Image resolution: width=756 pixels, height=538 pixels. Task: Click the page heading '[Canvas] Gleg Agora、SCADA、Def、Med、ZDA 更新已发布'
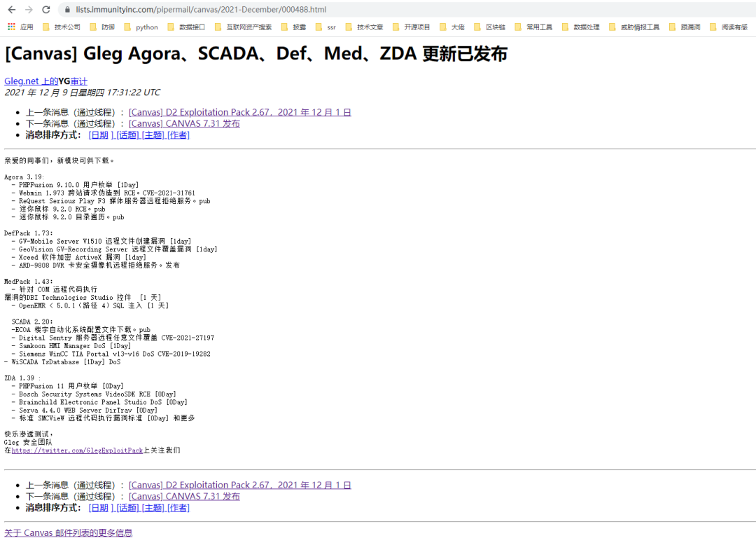pyautogui.click(x=256, y=53)
